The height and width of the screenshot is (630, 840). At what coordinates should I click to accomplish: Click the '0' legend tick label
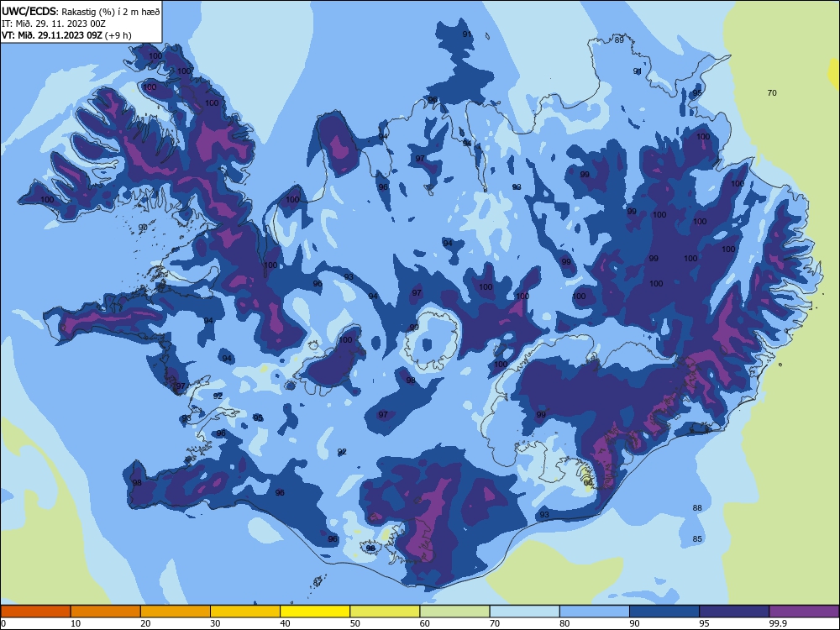[x=3, y=623]
